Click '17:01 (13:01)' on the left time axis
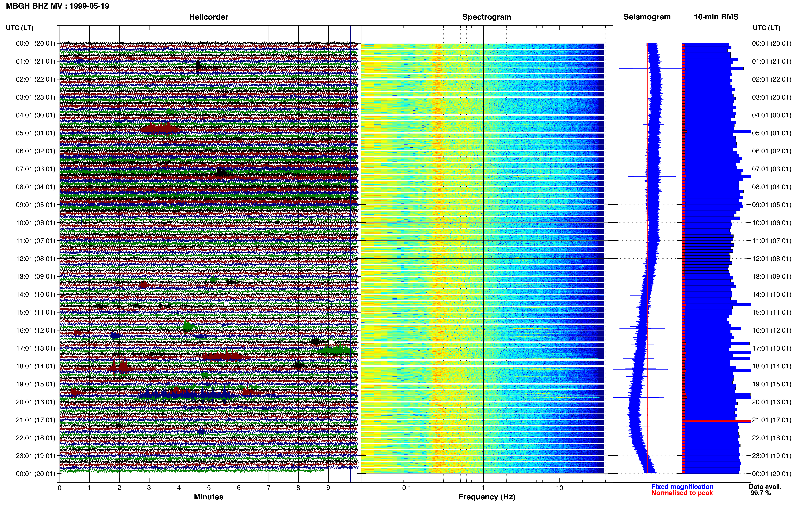This screenshot has width=812, height=508. click(x=35, y=348)
